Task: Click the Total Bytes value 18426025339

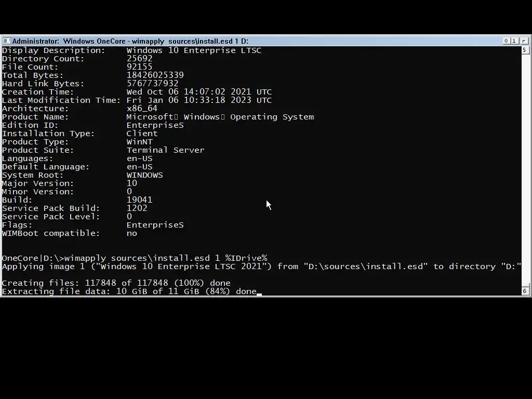Action: coord(155,75)
